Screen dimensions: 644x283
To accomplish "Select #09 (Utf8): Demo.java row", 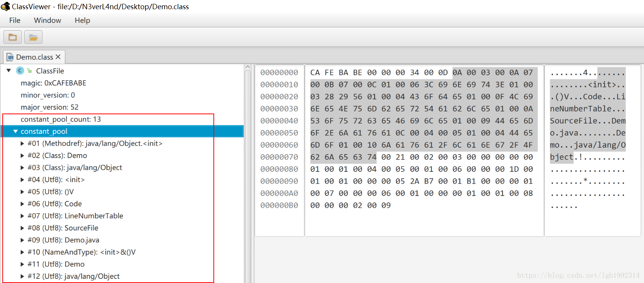I will tap(63, 240).
